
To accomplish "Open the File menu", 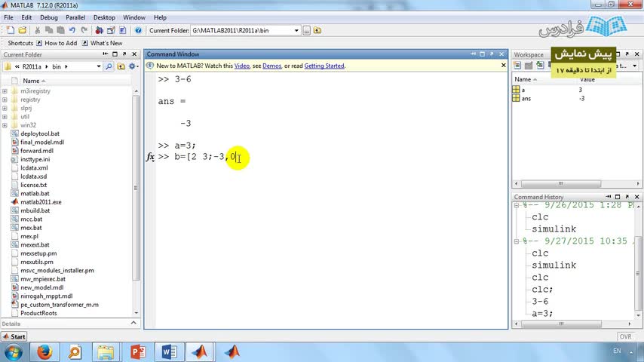I will coord(8,17).
